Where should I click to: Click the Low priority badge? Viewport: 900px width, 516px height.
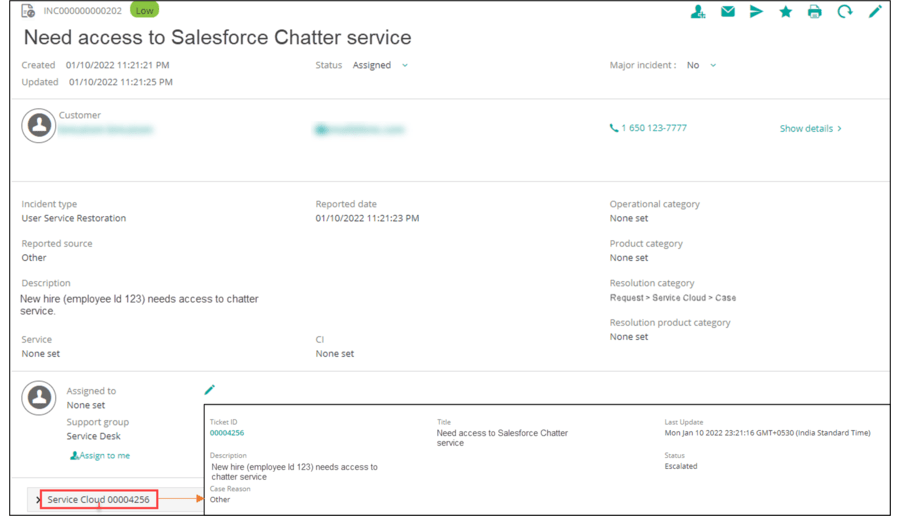tap(145, 10)
